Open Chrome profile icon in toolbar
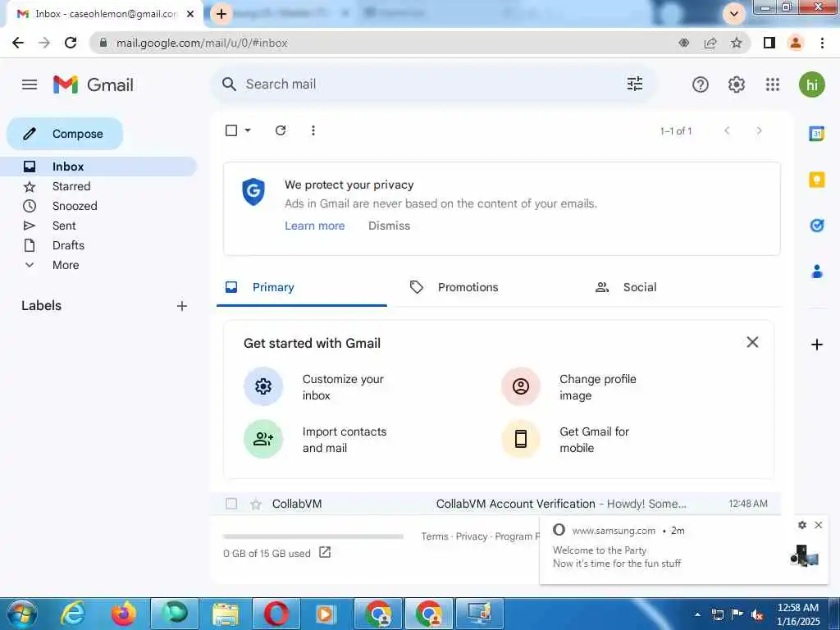Viewport: 840px width, 630px height. 796,43
